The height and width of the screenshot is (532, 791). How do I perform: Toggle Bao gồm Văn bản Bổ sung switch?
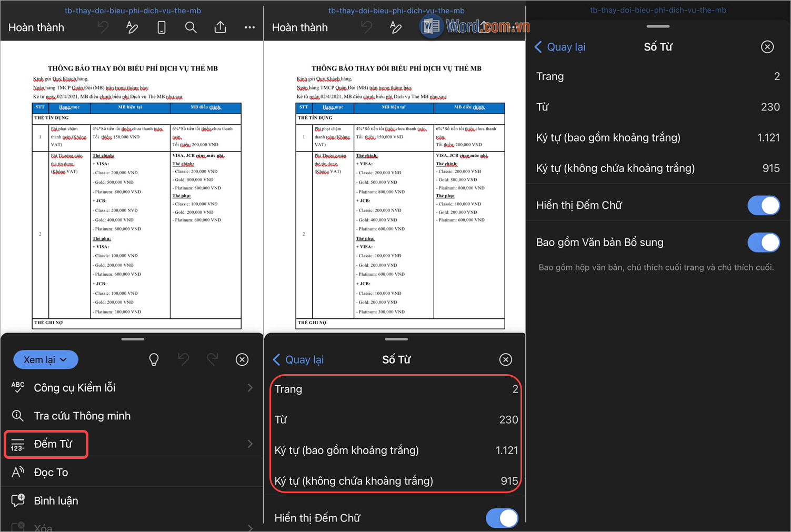pyautogui.click(x=764, y=243)
